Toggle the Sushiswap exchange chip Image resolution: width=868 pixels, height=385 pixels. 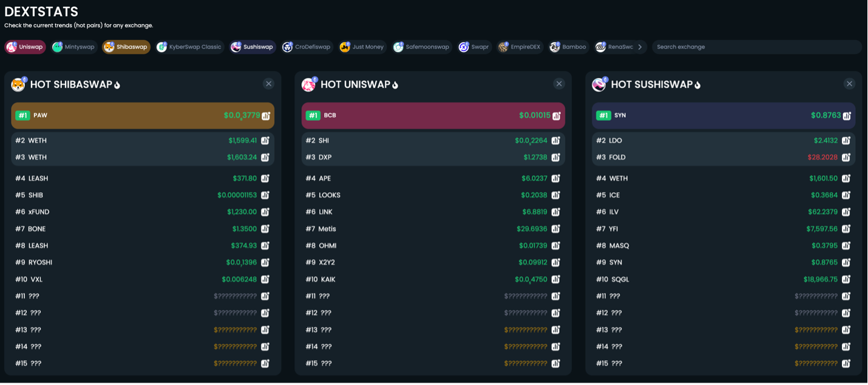tap(253, 47)
